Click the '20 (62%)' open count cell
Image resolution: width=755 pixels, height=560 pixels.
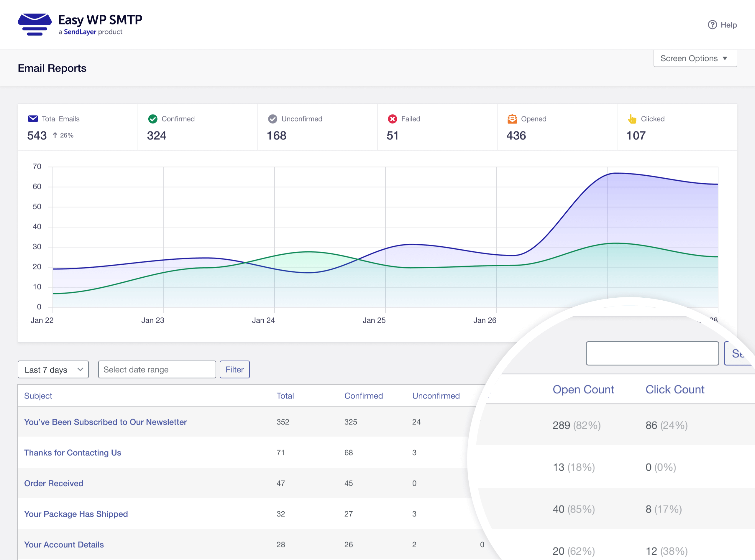[574, 551]
